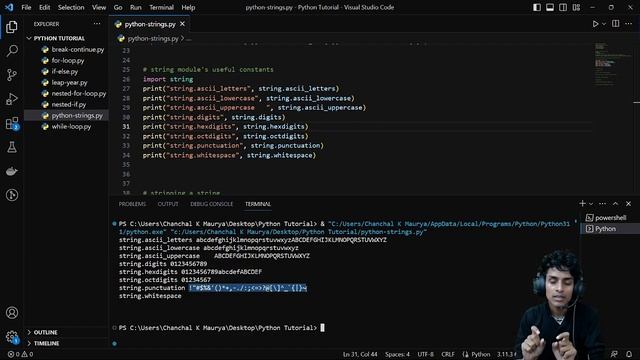Select the python-strings.py editor tab
This screenshot has width=640, height=360.
(150, 24)
